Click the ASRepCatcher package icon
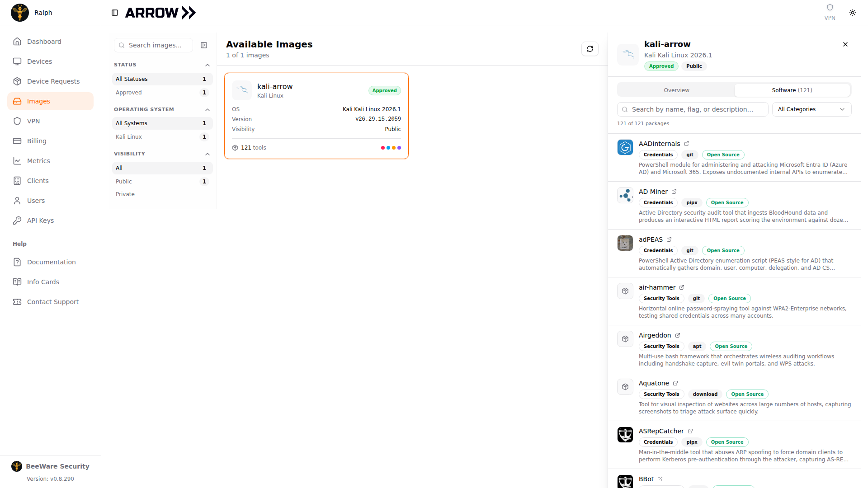This screenshot has width=868, height=488. (625, 435)
